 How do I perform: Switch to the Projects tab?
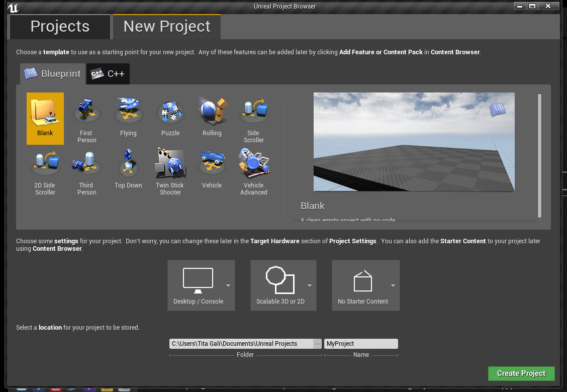click(x=60, y=27)
